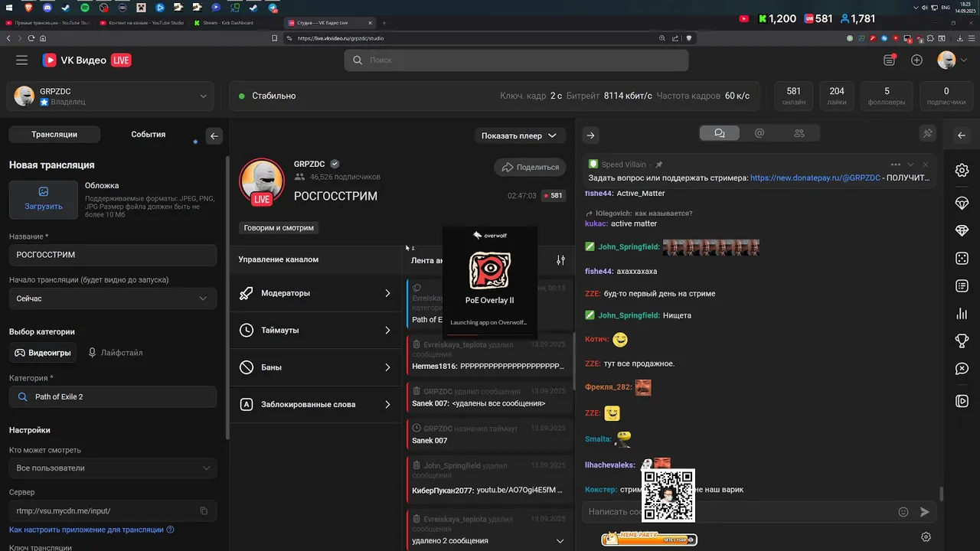Open the parachute drops icon in sidebar
Screen dimensions: 980x551
[962, 202]
